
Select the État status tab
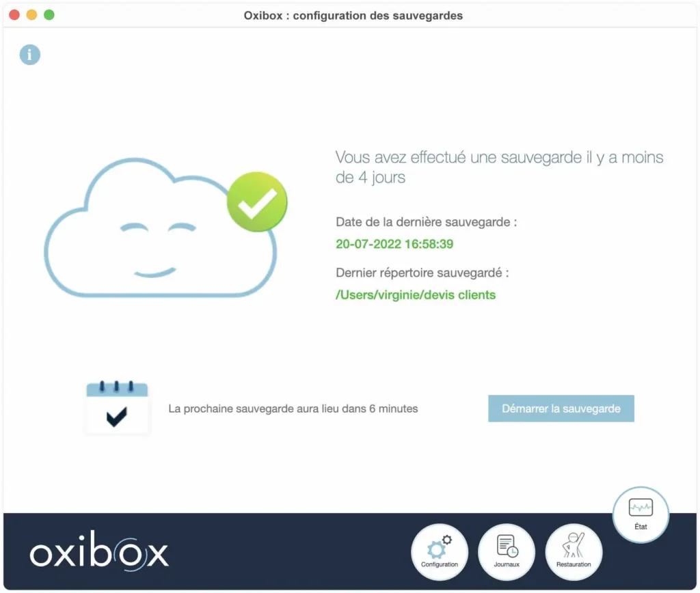click(x=641, y=514)
